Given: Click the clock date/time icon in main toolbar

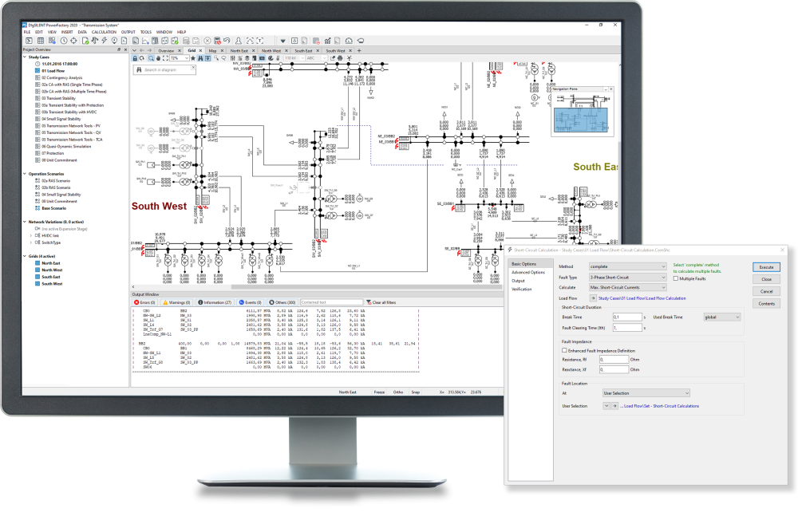Looking at the screenshot, I should click(x=64, y=41).
